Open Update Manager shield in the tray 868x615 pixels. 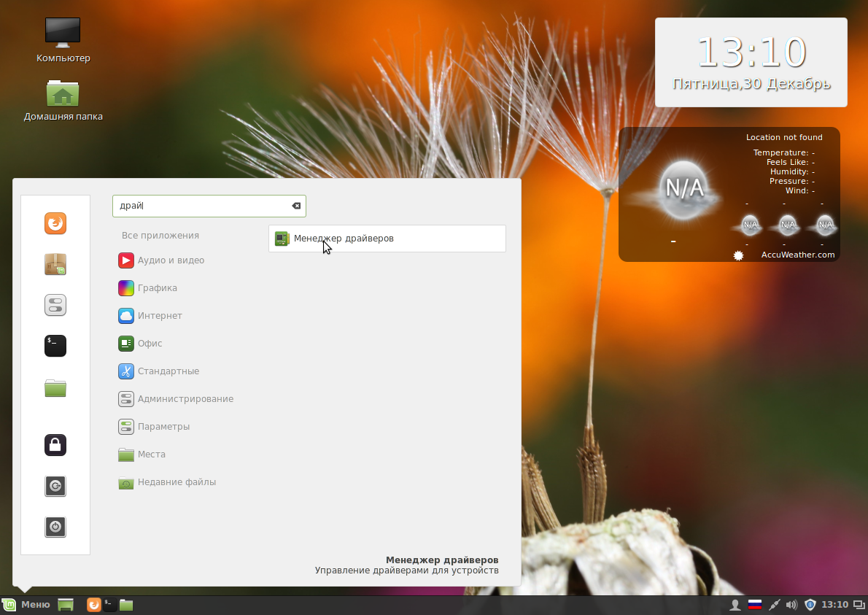coord(810,604)
